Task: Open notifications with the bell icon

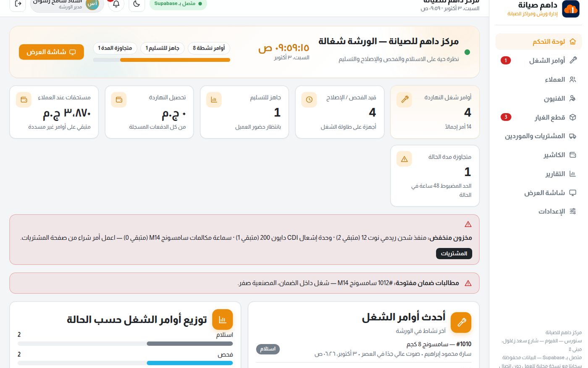Action: [116, 4]
